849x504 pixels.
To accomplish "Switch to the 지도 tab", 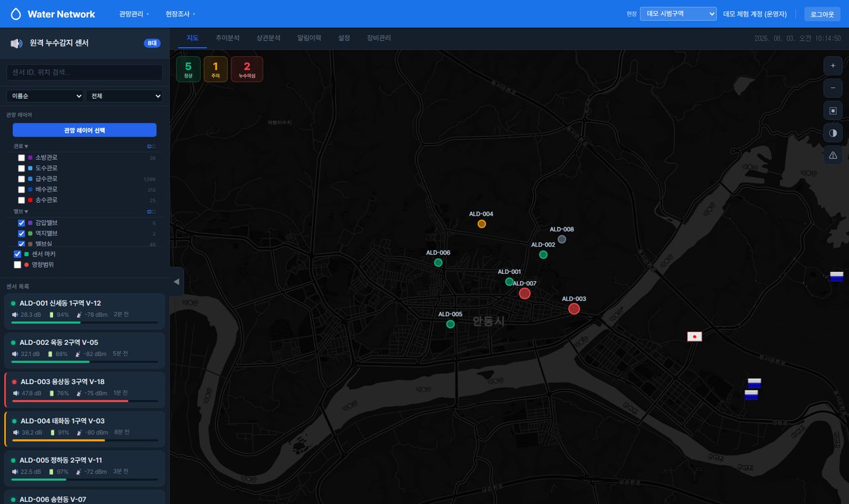I will (x=192, y=38).
